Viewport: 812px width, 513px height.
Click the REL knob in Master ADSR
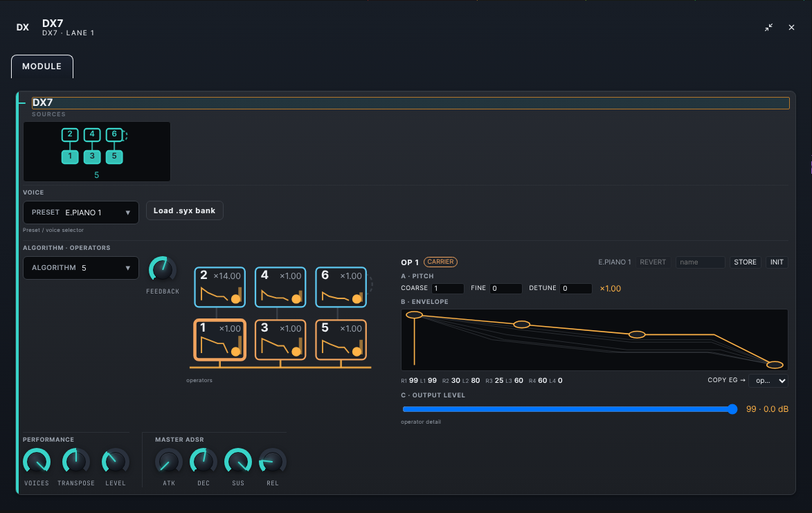coord(272,462)
